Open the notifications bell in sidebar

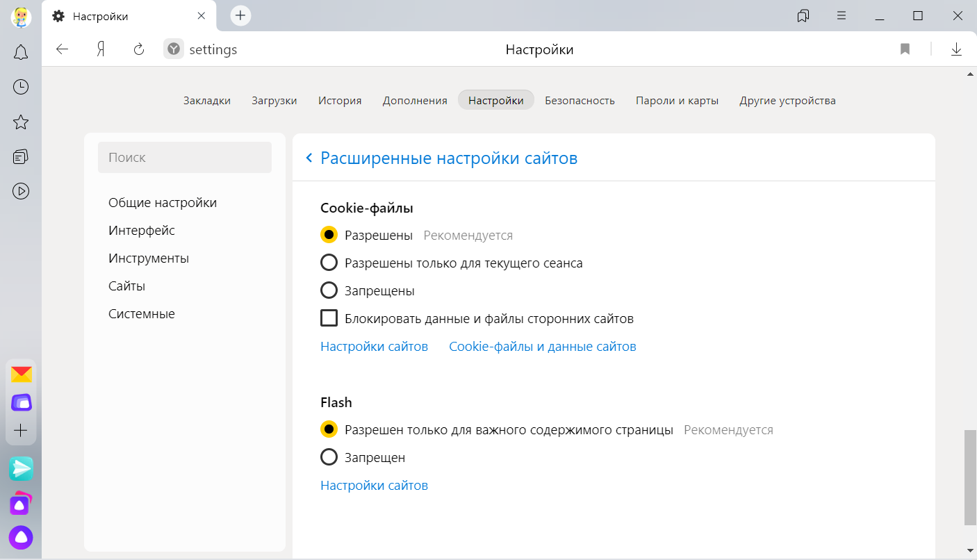21,52
